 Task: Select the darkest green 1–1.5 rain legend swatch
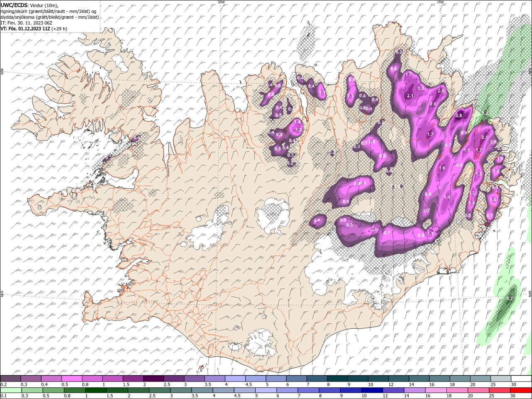pos(96,390)
